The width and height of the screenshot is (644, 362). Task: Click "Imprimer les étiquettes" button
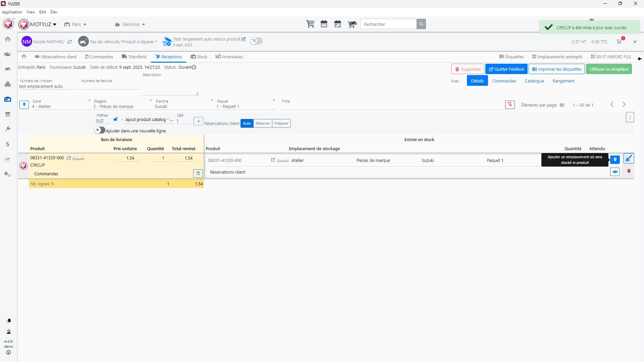[557, 69]
